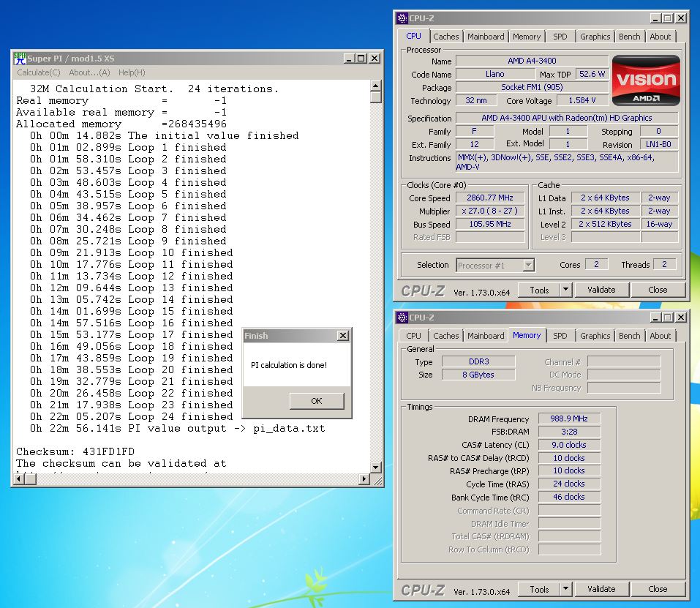Screen dimensions: 700x608
Task: Click CPU-Z icon in the lower Memory window title bar
Action: (x=402, y=318)
